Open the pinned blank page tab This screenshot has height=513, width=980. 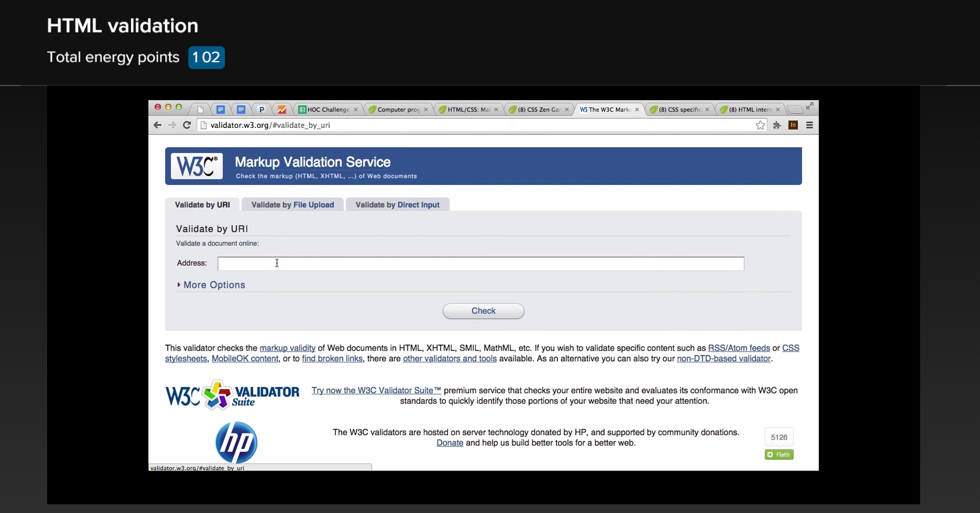[200, 109]
